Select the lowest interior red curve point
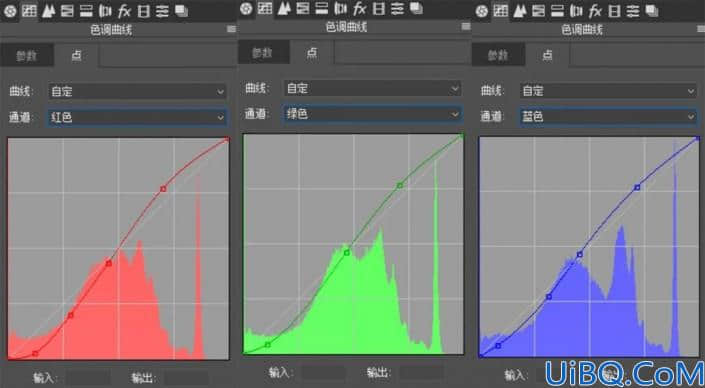Image resolution: width=705 pixels, height=388 pixels. coord(35,354)
